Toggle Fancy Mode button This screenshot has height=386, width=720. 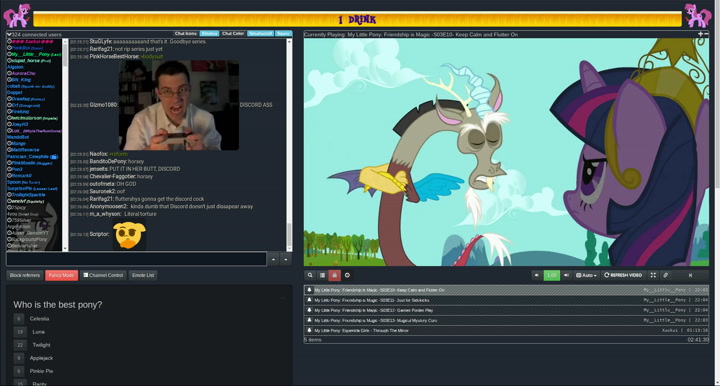62,275
